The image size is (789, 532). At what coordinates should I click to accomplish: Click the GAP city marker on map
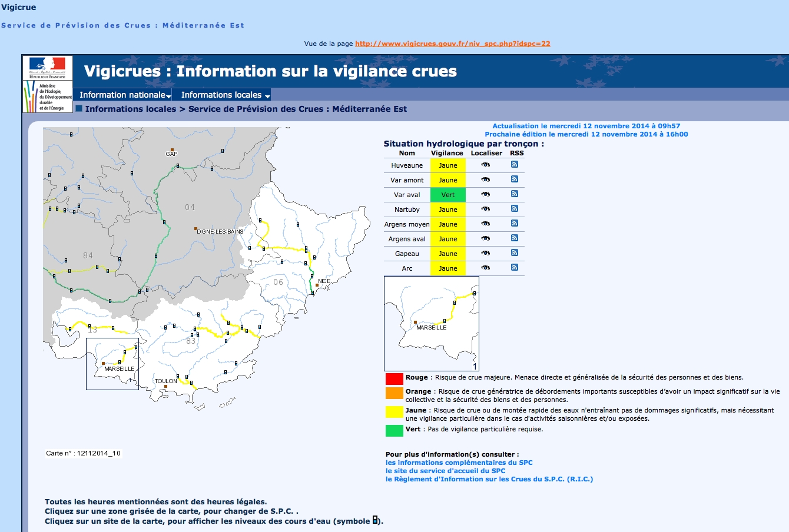172,149
